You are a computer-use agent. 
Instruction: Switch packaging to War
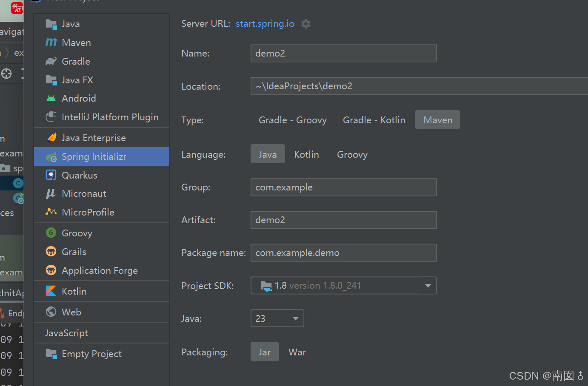point(297,352)
